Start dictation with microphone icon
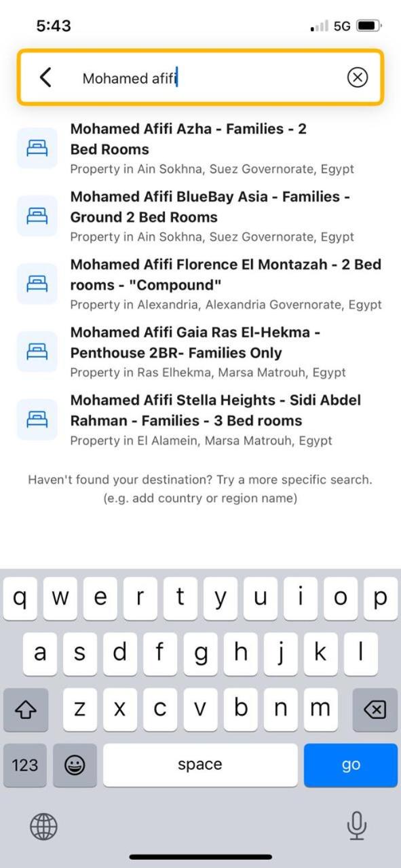 pos(357,826)
